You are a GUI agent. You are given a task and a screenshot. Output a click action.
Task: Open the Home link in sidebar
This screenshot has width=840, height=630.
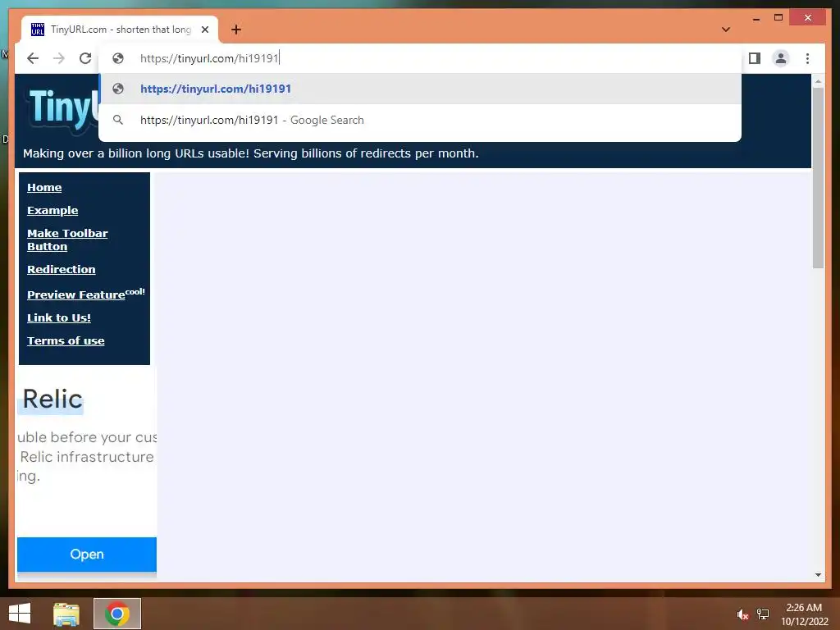(44, 188)
